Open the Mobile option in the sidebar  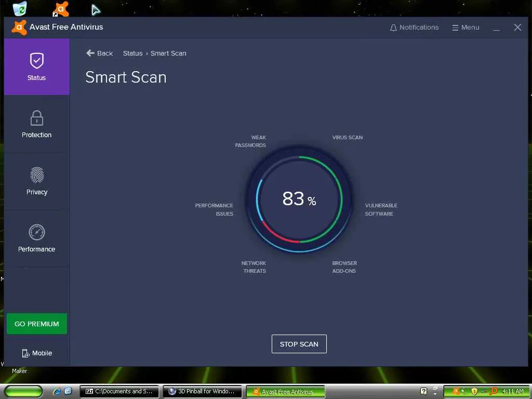tap(37, 353)
